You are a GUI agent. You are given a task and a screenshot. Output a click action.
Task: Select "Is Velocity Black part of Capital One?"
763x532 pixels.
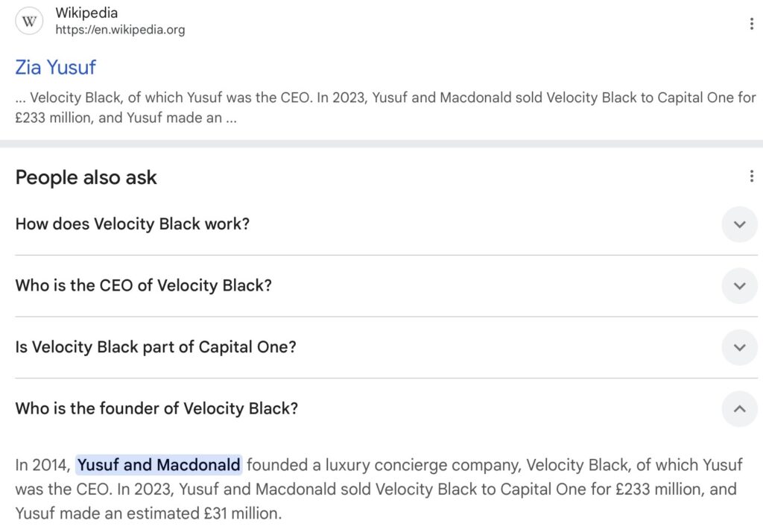click(x=156, y=347)
